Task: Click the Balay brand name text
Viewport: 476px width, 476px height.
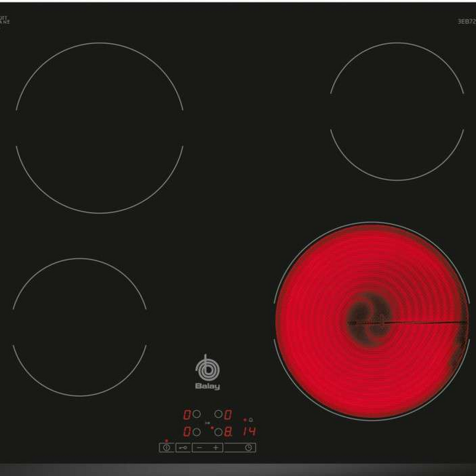Action: click(208, 387)
